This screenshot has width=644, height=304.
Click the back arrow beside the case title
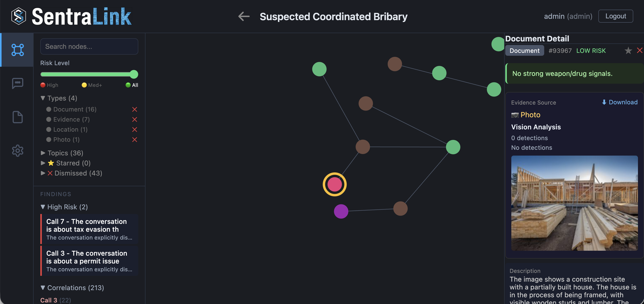pyautogui.click(x=243, y=16)
